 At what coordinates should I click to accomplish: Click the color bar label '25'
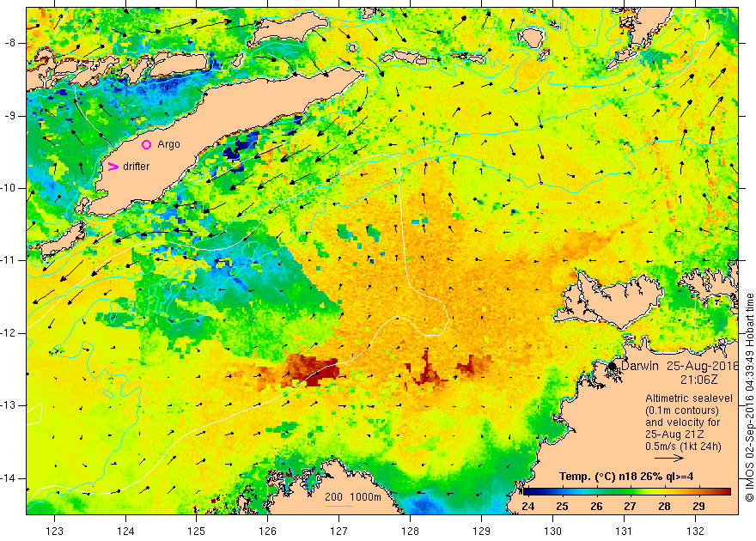[x=562, y=507]
